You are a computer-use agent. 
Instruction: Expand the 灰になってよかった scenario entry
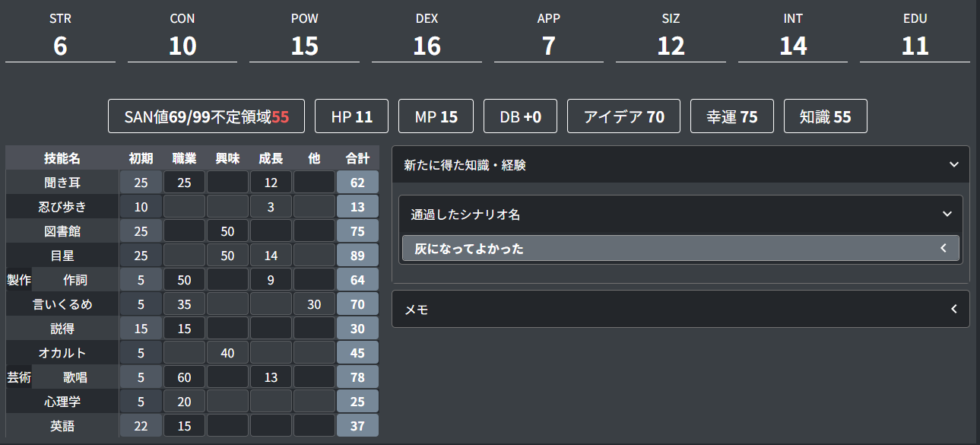pyautogui.click(x=943, y=248)
